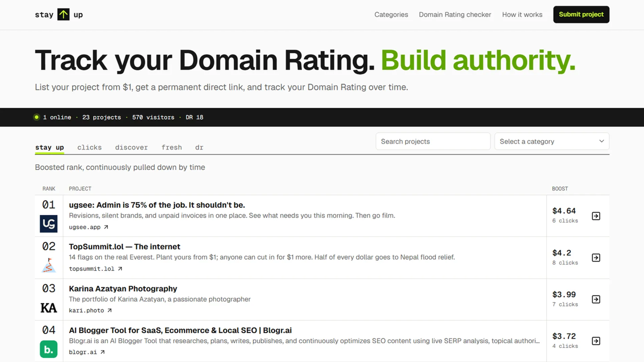644x362 pixels.
Task: Open the green Blogr.ai logo
Action: [x=49, y=349]
